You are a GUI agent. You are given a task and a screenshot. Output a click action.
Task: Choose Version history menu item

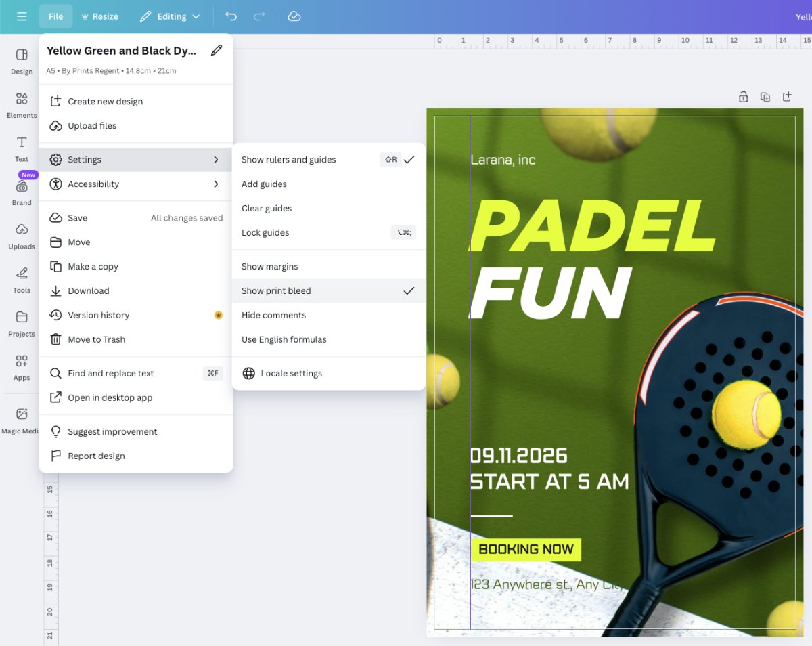99,316
